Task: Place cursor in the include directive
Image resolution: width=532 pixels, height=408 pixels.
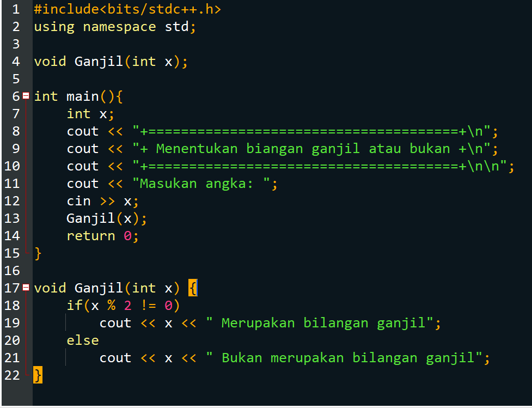Action: pyautogui.click(x=125, y=9)
